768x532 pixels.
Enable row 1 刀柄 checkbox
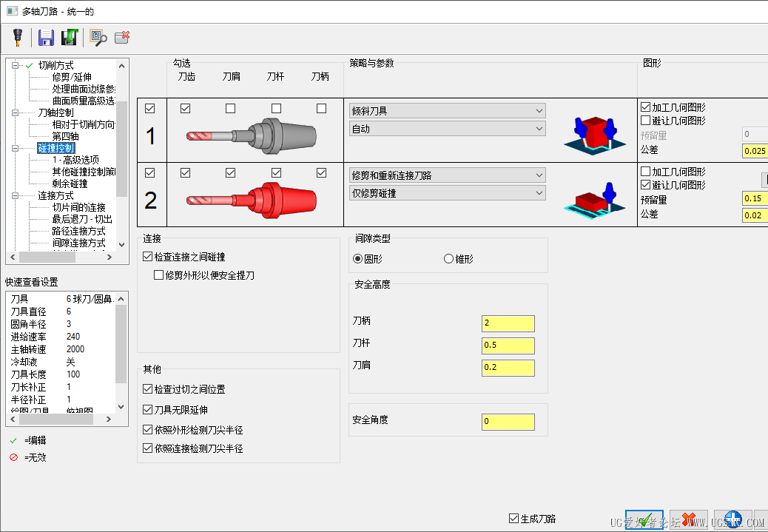[x=321, y=108]
